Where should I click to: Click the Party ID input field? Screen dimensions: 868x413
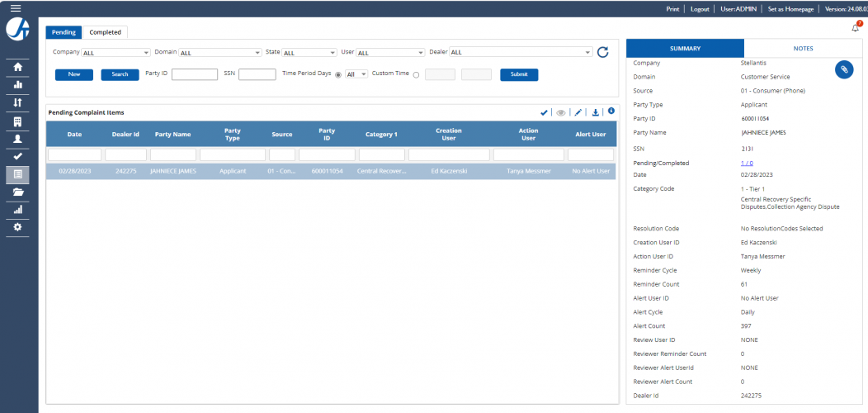click(x=194, y=74)
